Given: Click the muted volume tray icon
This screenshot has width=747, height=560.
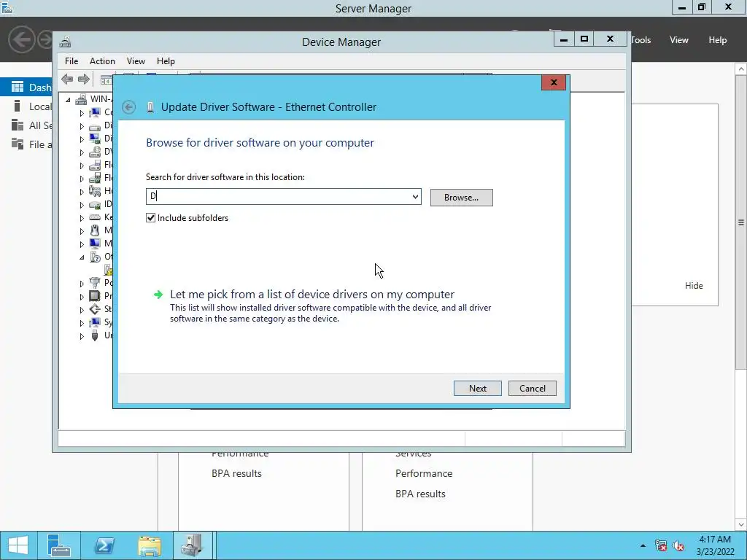Looking at the screenshot, I should tap(678, 545).
